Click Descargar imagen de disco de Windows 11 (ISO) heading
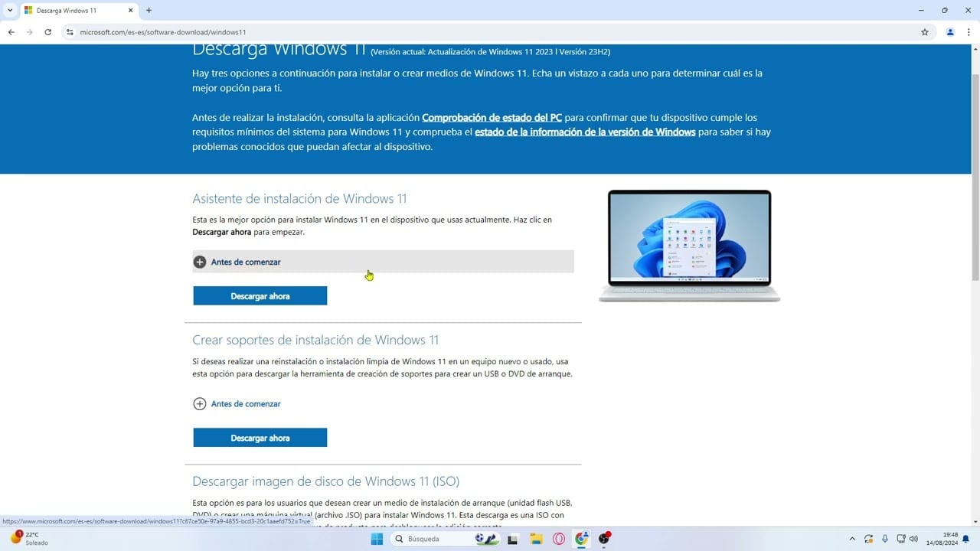The image size is (980, 551). pyautogui.click(x=326, y=481)
